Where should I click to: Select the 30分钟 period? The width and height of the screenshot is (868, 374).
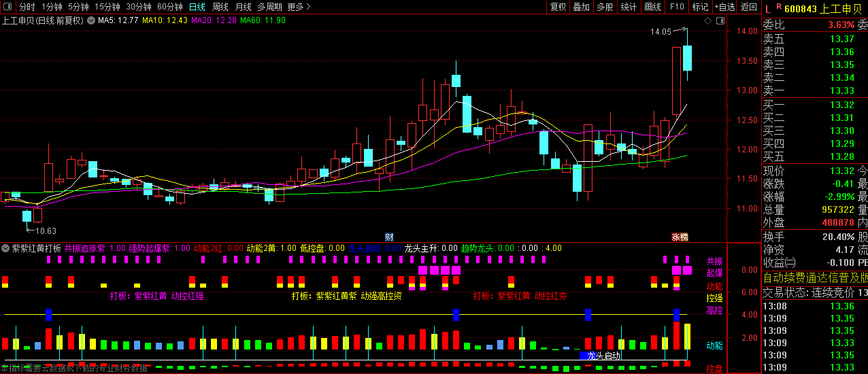[x=139, y=7]
